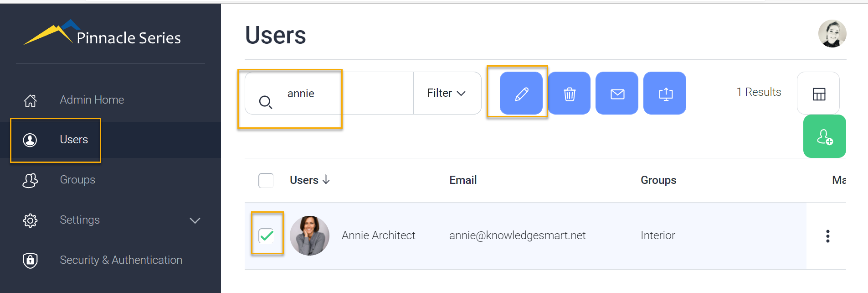Screen dimensions: 868x293
Task: Open Groups in the sidebar
Action: coord(77,180)
